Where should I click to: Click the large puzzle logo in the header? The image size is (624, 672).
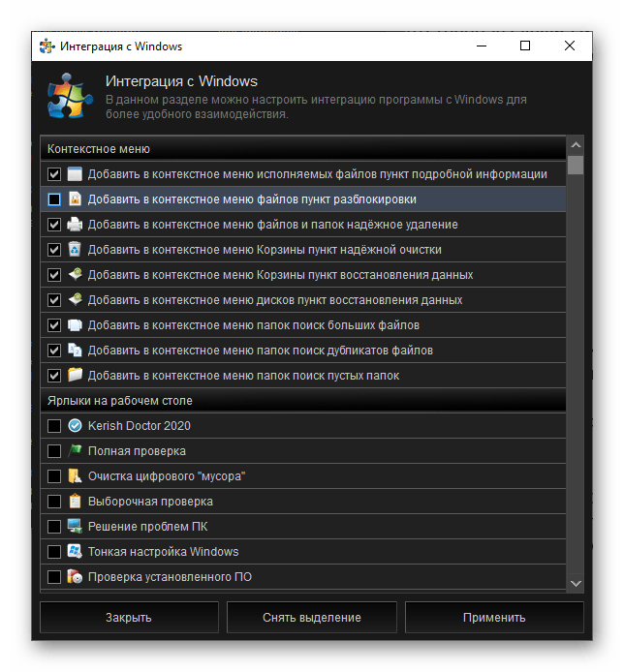(70, 96)
